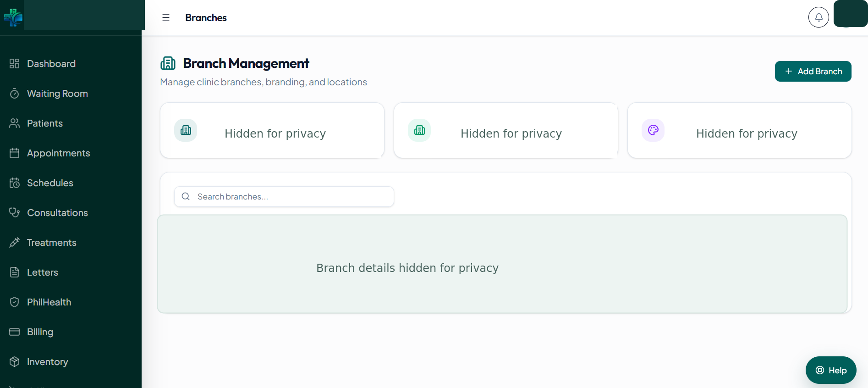This screenshot has width=868, height=388.
Task: Click the Treatments syringe icon
Action: coord(15,243)
